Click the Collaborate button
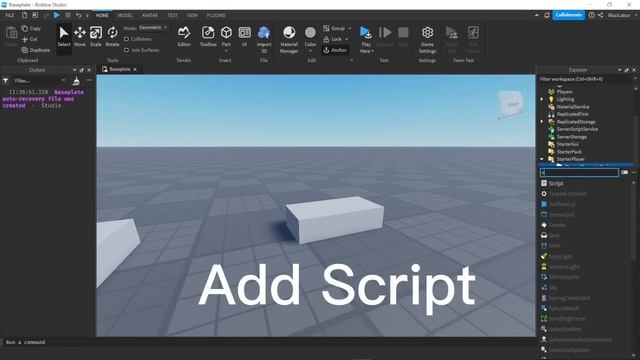The width and height of the screenshot is (640, 360). click(568, 15)
